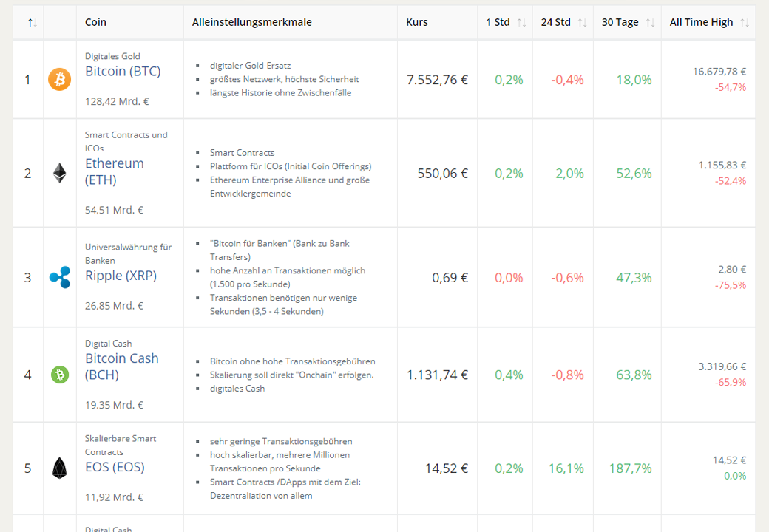Click Ethereum market cap 54,51 Mrd. €
This screenshot has width=769, height=532.
[x=114, y=210]
